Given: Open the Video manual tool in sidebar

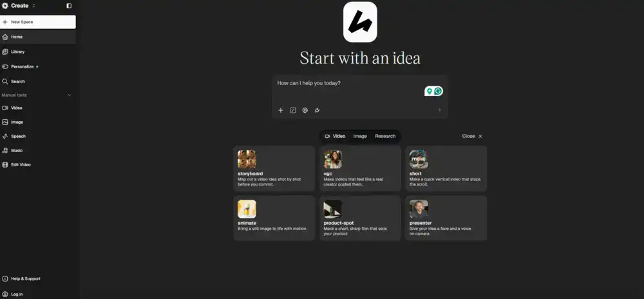Looking at the screenshot, I should click(x=38, y=108).
